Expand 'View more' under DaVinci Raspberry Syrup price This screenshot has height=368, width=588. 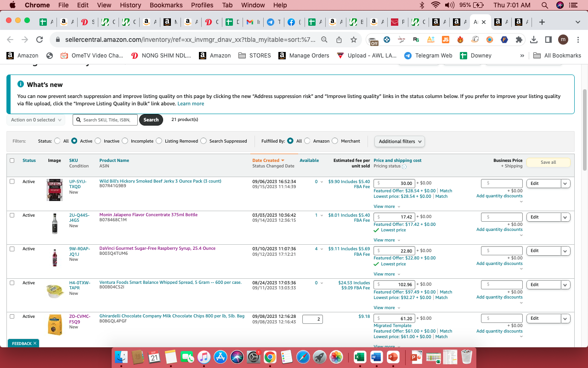tap(387, 274)
